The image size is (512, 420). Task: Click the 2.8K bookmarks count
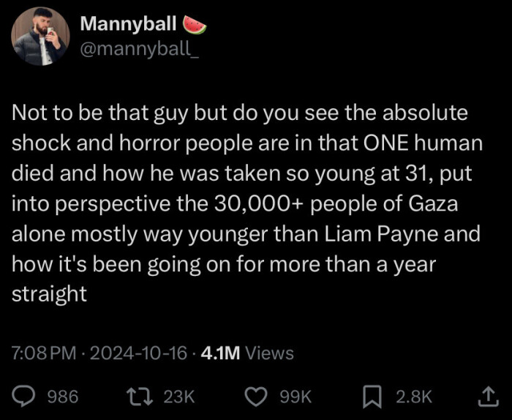pyautogui.click(x=413, y=397)
